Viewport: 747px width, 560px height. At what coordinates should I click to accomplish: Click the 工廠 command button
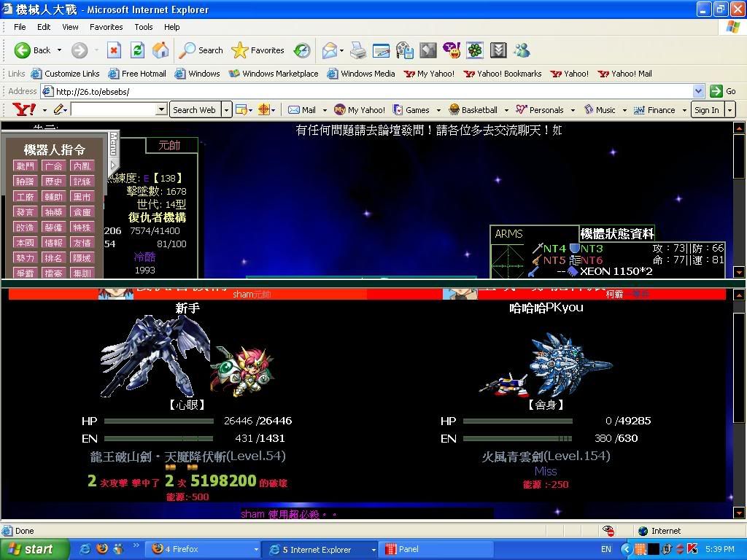(x=26, y=197)
